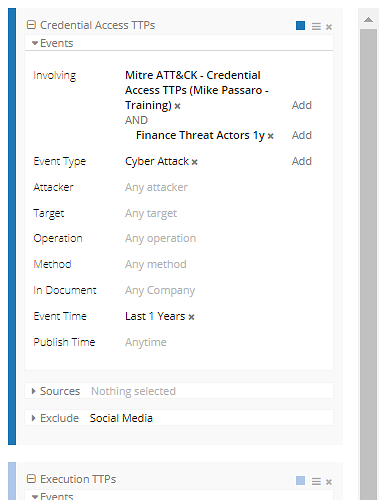379x500 pixels.
Task: Clear the Last 1 Years filter
Action: tap(191, 317)
